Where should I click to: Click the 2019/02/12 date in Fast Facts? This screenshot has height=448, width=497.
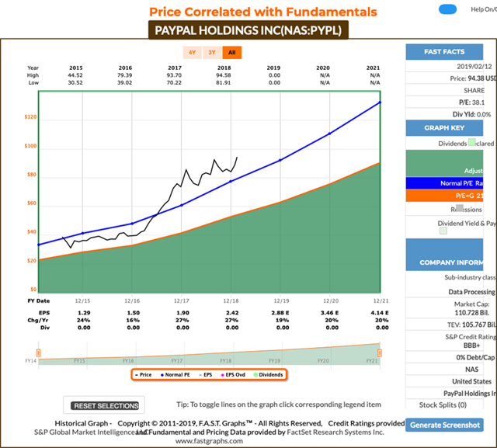474,67
